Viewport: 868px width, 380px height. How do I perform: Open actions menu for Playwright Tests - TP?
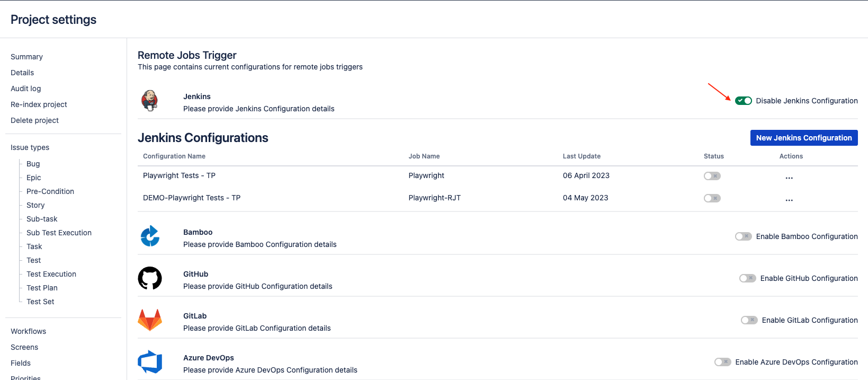tap(789, 178)
